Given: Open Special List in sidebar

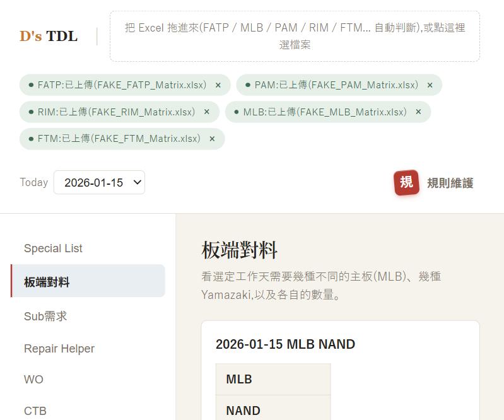Looking at the screenshot, I should click(53, 248).
